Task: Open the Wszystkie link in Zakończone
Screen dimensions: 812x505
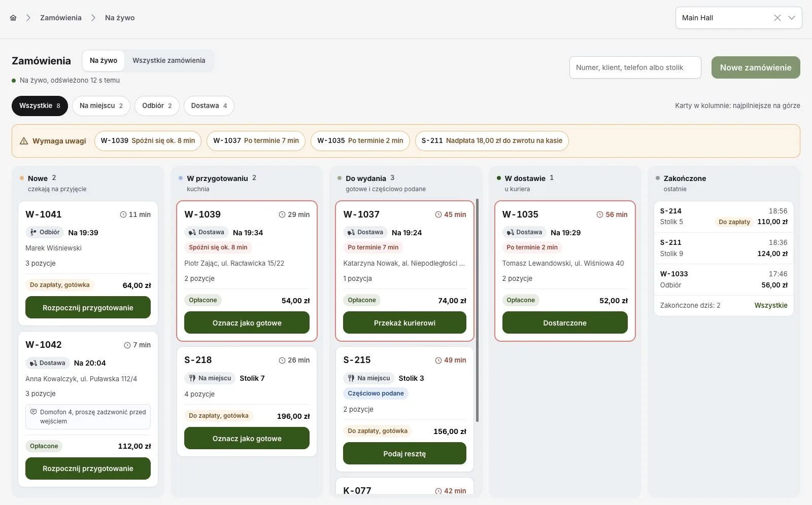Action: point(770,305)
